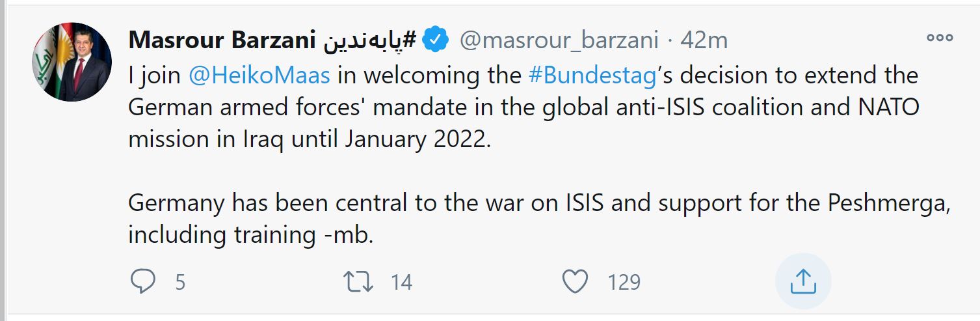The height and width of the screenshot is (321, 980).
Task: Click the retweet count of 14
Action: [x=401, y=282]
